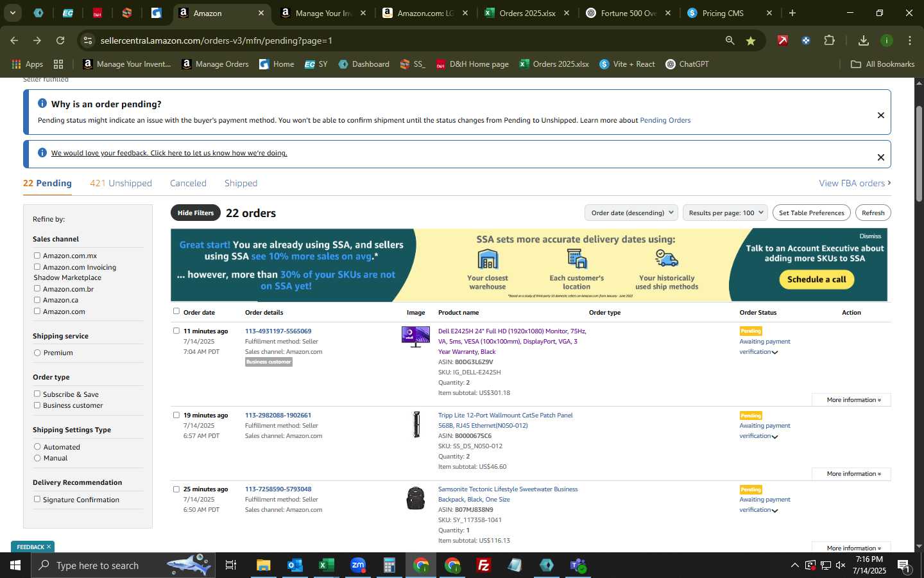Select order 113-4931197-5565069 checkbox
The image size is (924, 578).
click(176, 331)
